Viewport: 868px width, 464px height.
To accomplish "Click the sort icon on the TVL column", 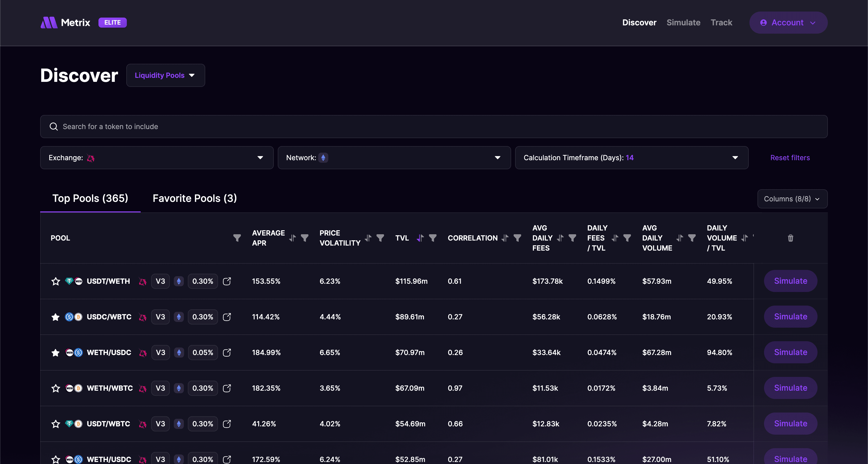I will pyautogui.click(x=420, y=238).
